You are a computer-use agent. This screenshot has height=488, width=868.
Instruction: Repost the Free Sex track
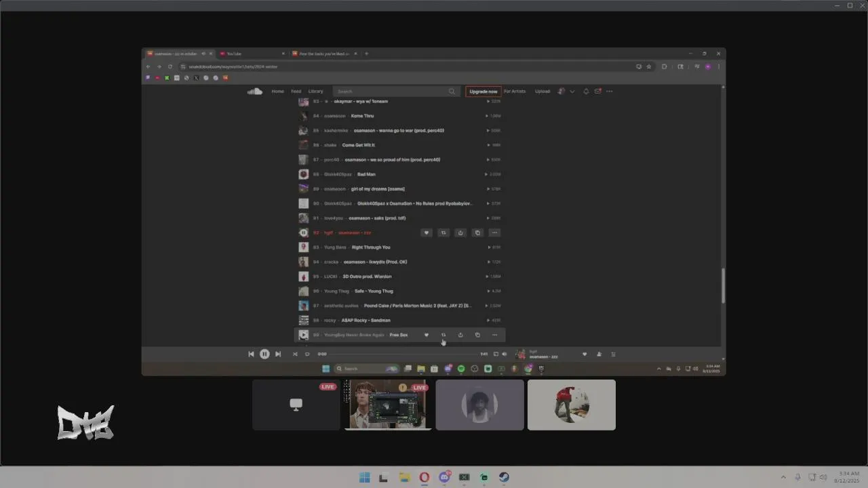[443, 335]
